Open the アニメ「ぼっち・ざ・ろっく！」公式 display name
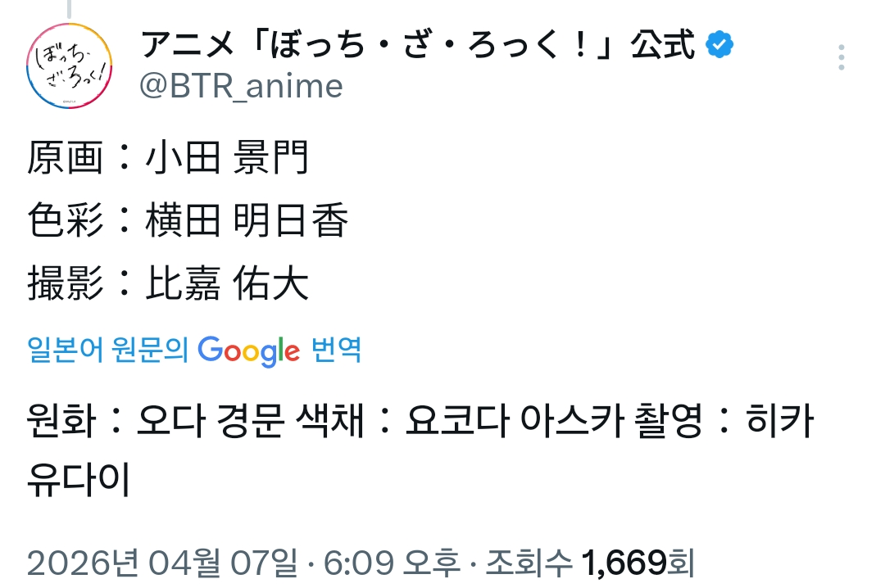Viewport: 885px width, 588px height. pyautogui.click(x=418, y=44)
